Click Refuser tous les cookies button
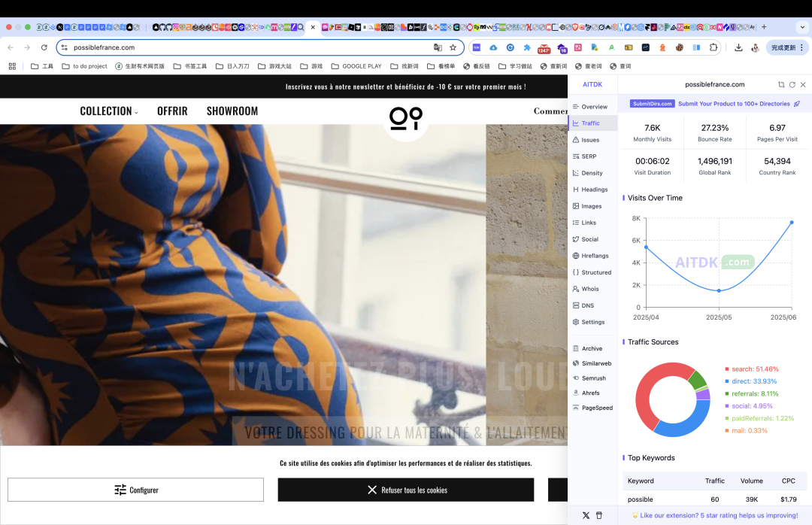 coord(406,490)
